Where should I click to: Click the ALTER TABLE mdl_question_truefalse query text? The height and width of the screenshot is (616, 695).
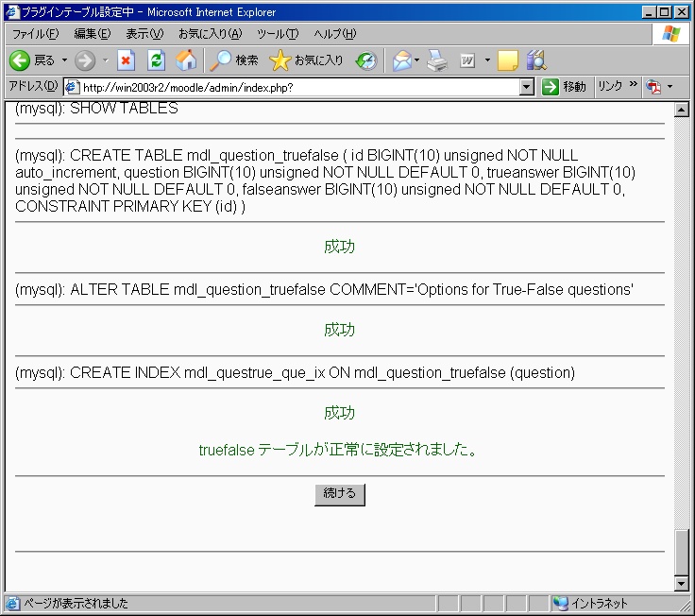[324, 289]
